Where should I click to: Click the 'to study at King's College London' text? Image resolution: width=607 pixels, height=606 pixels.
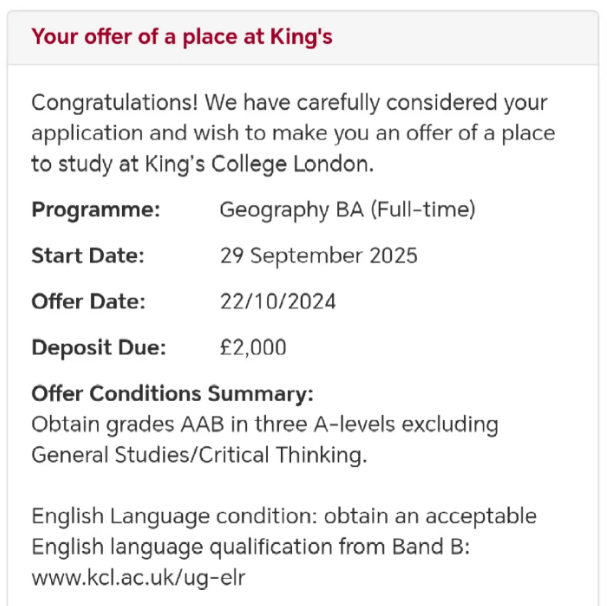(x=202, y=164)
